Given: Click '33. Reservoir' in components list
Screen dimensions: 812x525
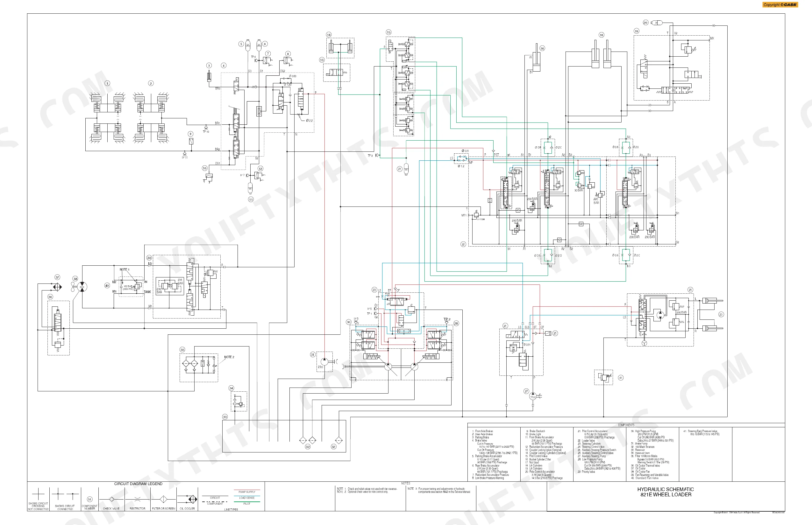Looking at the screenshot, I should coord(637,450).
